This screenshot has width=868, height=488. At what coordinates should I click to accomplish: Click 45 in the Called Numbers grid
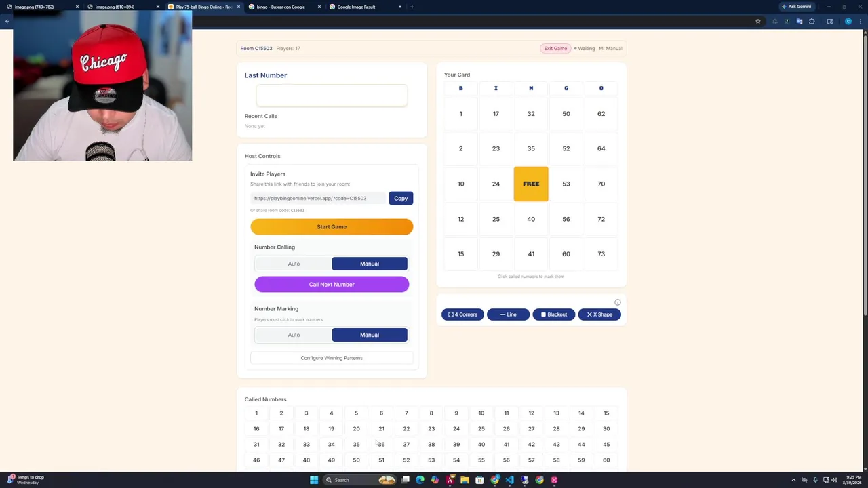[x=606, y=445]
